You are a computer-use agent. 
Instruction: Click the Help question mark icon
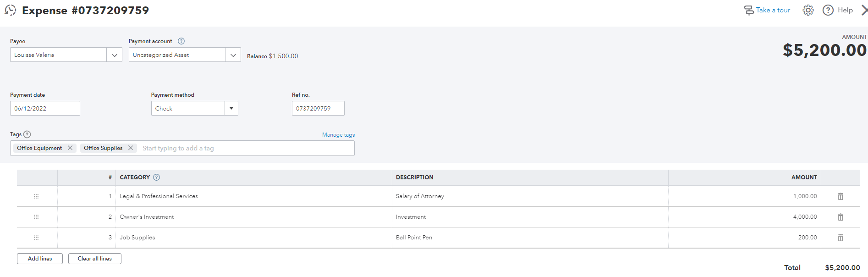click(828, 10)
